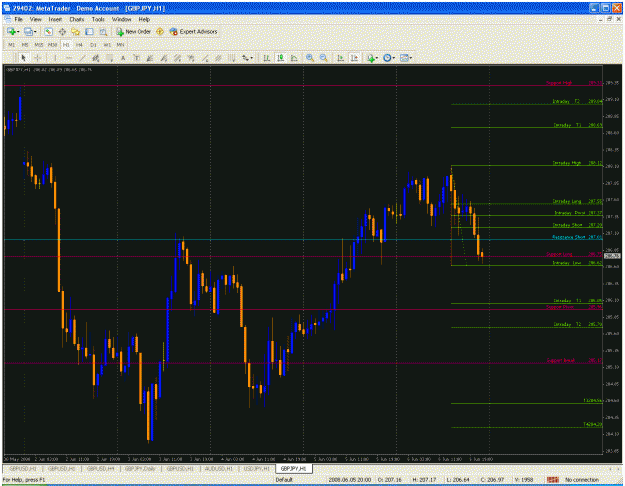Select the H4 timeframe

point(79,45)
